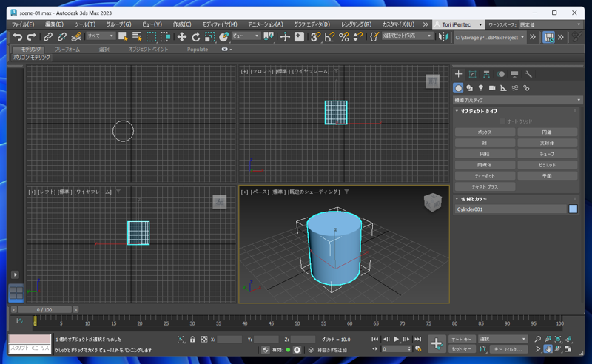Toggle Window/Crossing selection mode

point(165,37)
